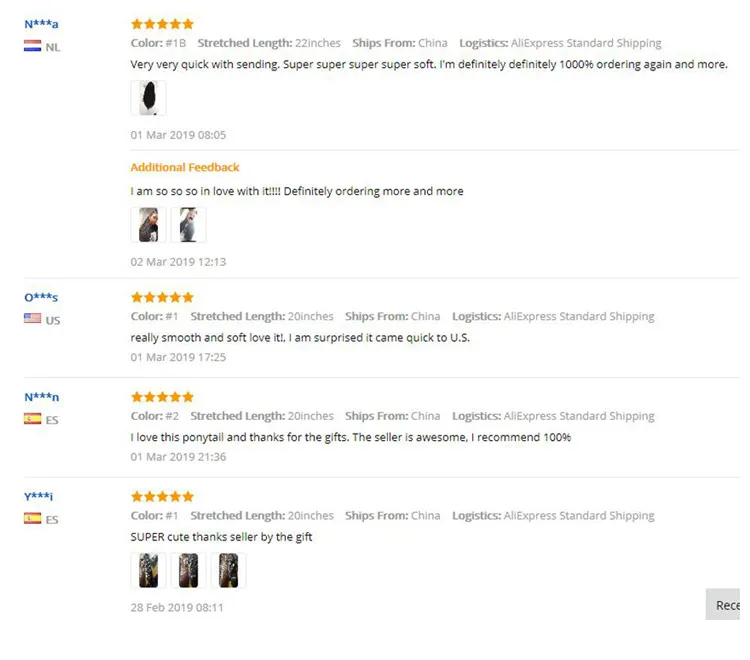The image size is (750, 660).
Task: Click the US flag icon
Action: click(x=32, y=319)
